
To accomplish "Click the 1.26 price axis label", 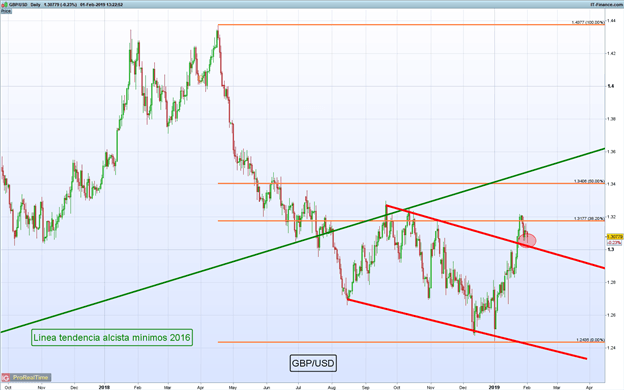I will (x=611, y=315).
